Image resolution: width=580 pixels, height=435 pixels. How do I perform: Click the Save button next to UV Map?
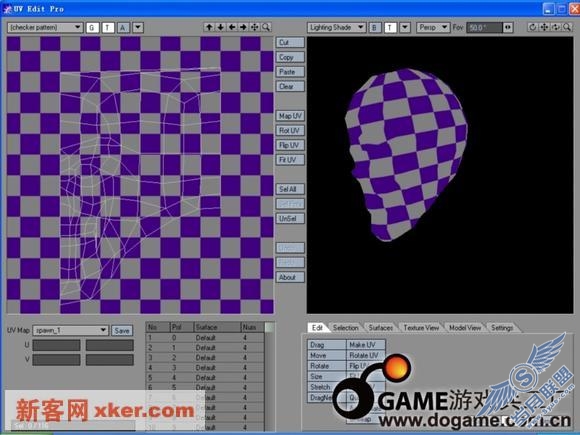coord(122,331)
